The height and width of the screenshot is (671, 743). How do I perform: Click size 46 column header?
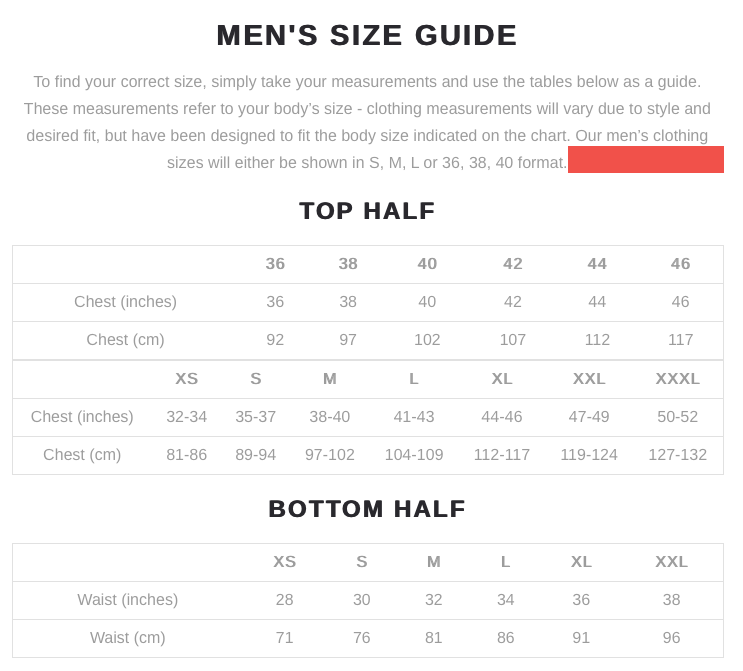tap(680, 264)
